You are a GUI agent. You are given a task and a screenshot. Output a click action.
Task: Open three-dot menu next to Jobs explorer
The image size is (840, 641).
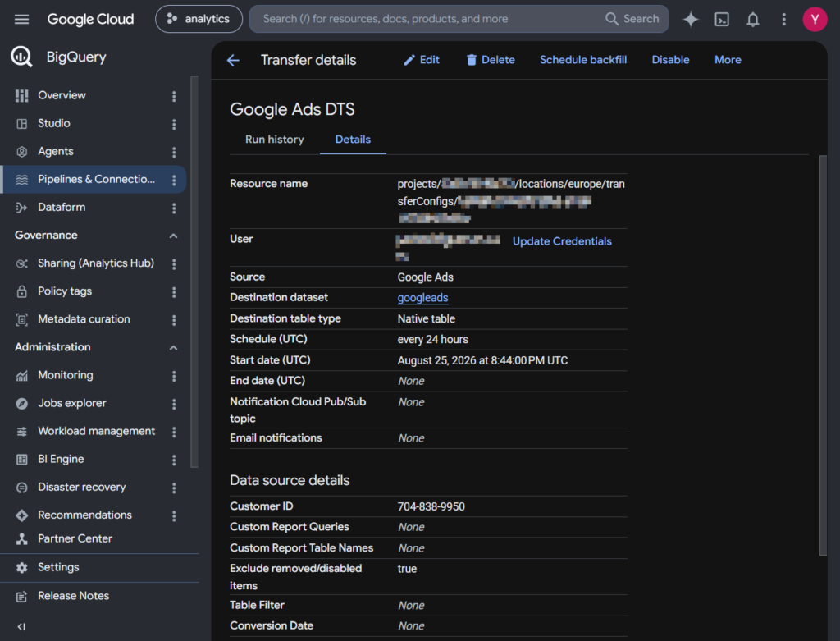(174, 404)
